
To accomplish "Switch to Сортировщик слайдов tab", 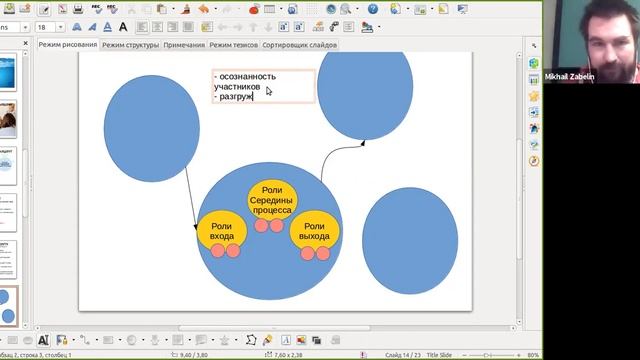I will [300, 45].
